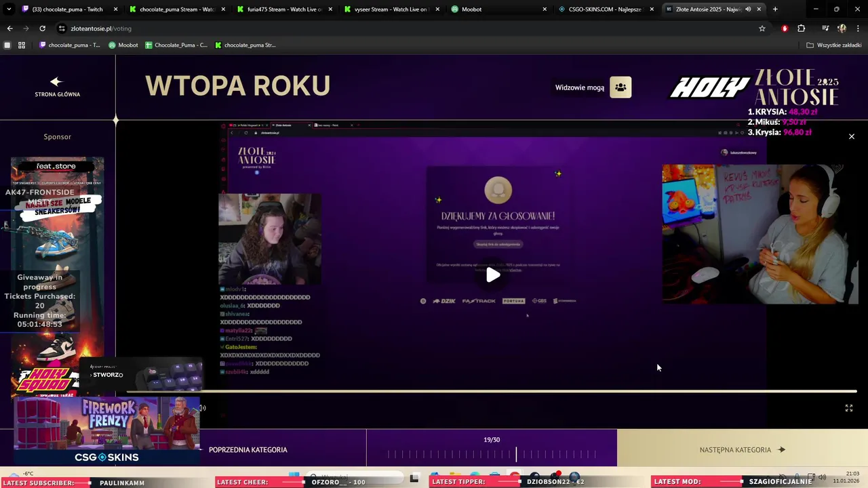Reload the page

pyautogui.click(x=42, y=28)
